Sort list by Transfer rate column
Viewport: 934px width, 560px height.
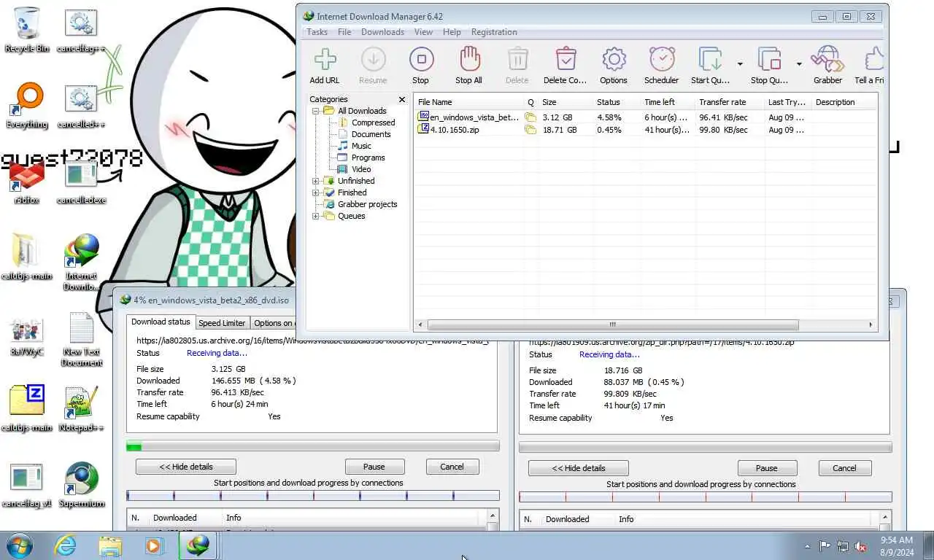point(728,102)
